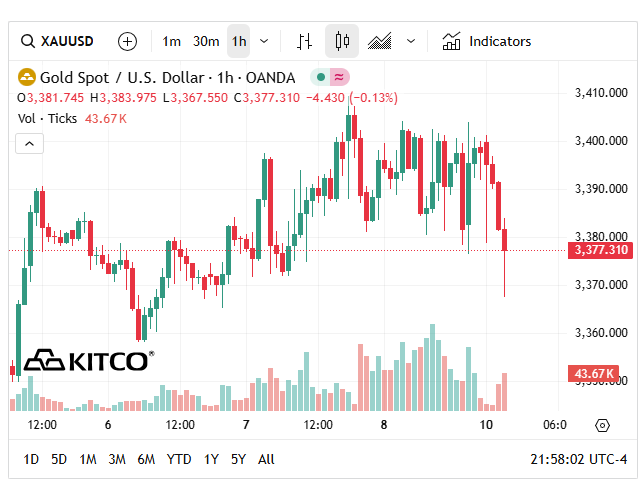The width and height of the screenshot is (642, 490).
Task: Select the 6M date range
Action: (146, 459)
